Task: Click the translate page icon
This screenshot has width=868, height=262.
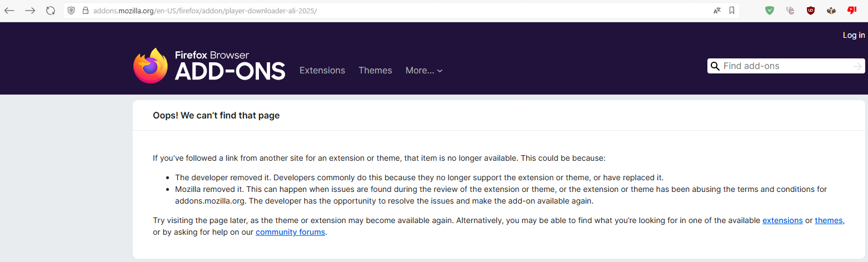Action: (x=717, y=11)
